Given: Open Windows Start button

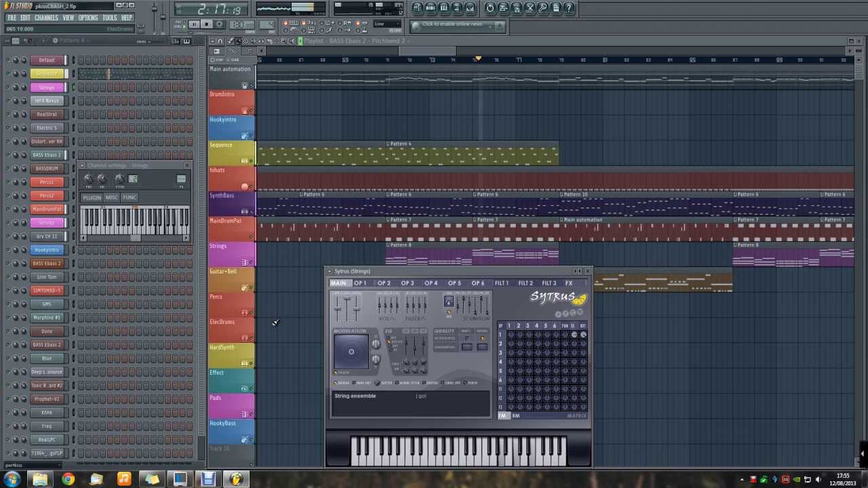Looking at the screenshot, I should (12, 479).
